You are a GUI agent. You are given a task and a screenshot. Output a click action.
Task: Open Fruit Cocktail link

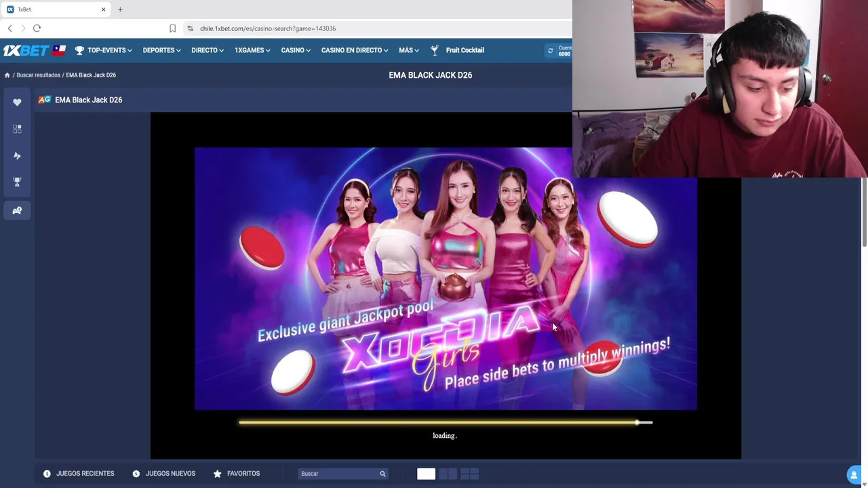[465, 50]
